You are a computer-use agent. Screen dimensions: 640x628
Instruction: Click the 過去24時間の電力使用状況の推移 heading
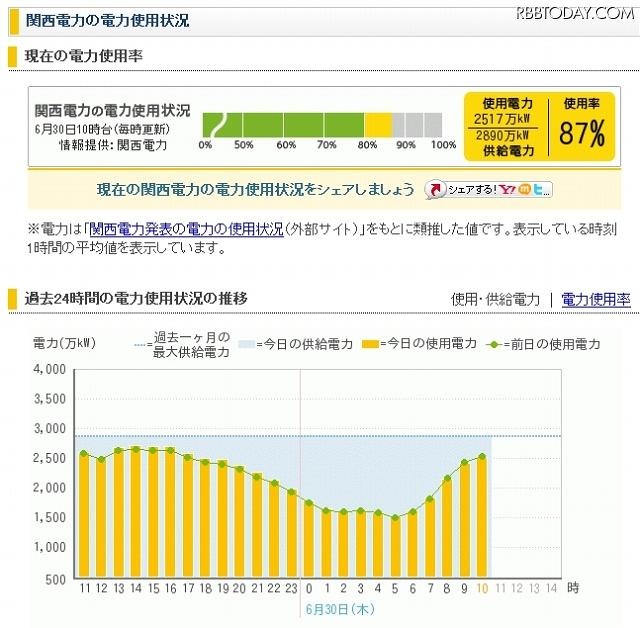point(136,298)
